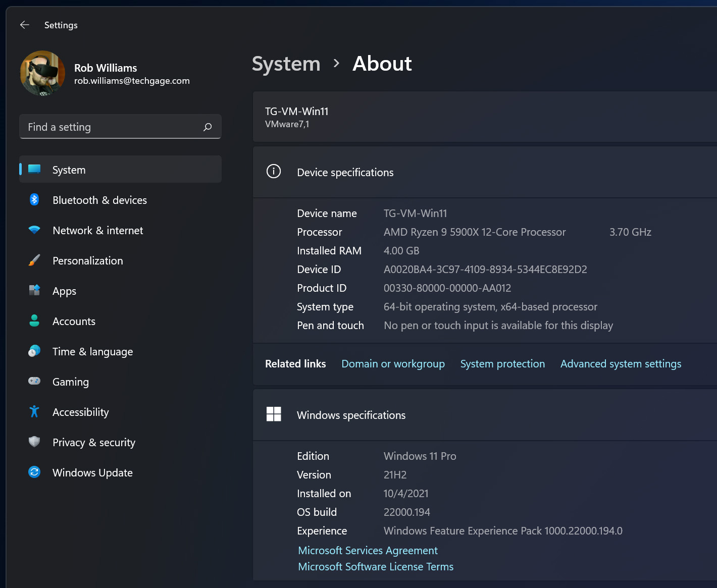Collapse the Device specifications section
717x588 pixels.
pos(485,172)
